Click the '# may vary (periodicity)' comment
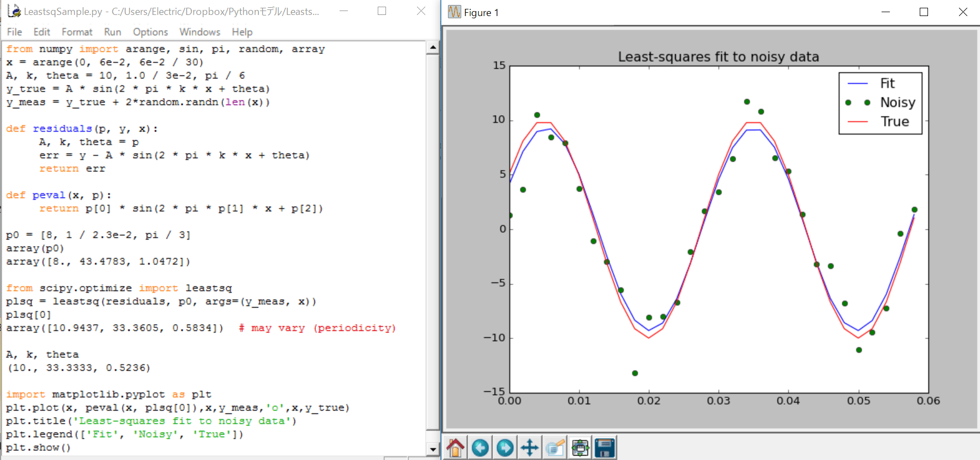Screen dimensions: 980x460 point(317,328)
